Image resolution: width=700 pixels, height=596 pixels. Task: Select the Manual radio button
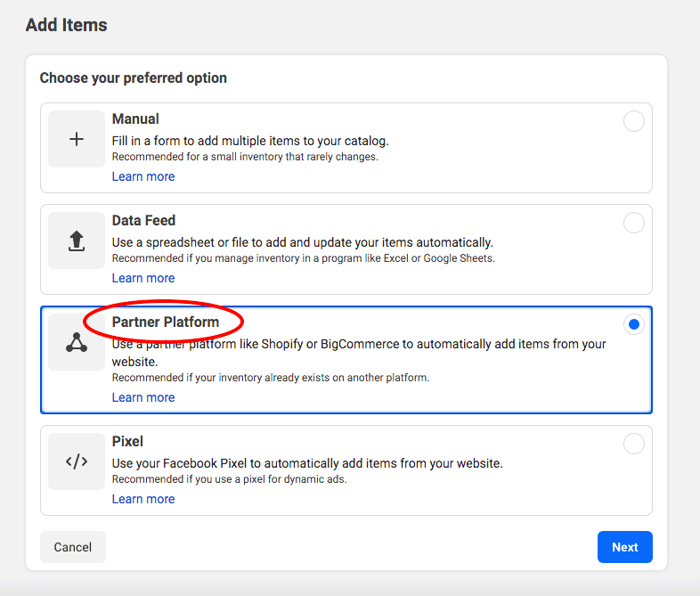pyautogui.click(x=633, y=121)
